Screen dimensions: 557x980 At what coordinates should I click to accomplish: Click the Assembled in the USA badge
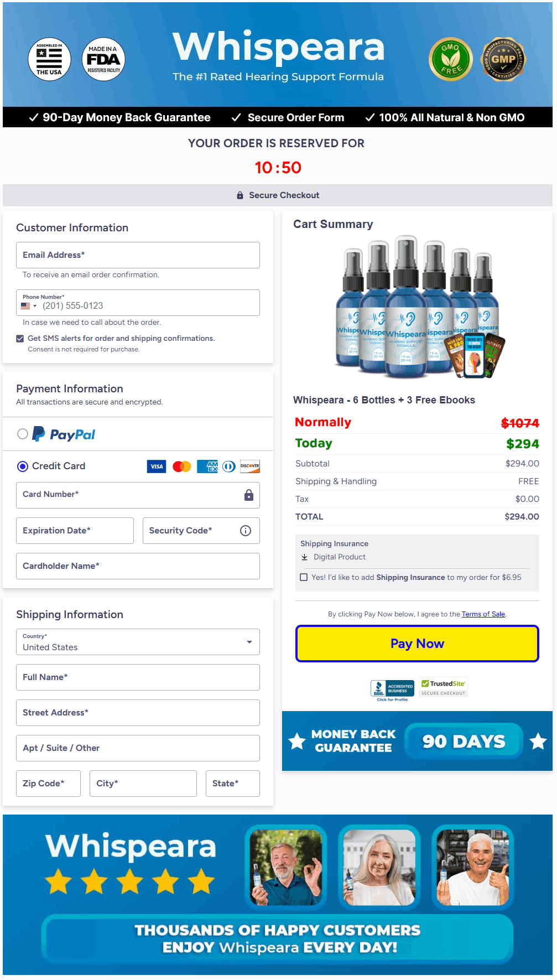pos(49,59)
